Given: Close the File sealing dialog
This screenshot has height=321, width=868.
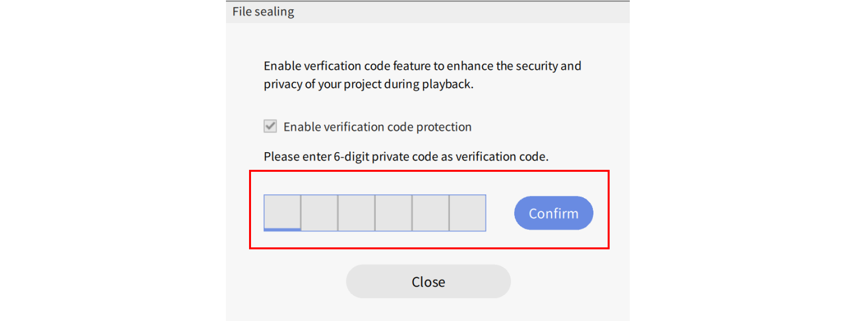Looking at the screenshot, I should 428,282.
